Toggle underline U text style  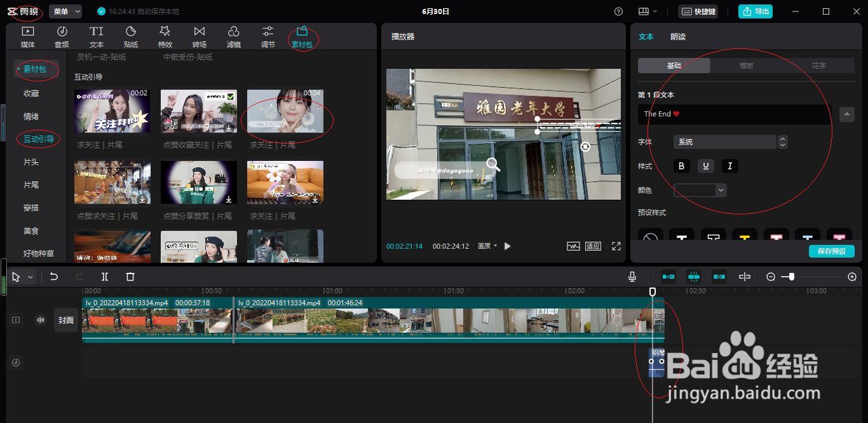click(x=705, y=166)
